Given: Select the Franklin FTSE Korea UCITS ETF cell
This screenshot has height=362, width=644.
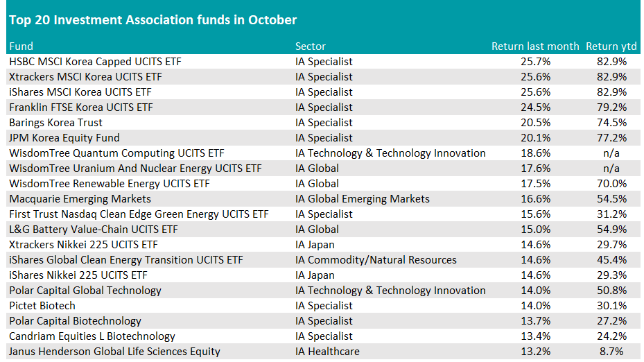Looking at the screenshot, I should point(81,107).
